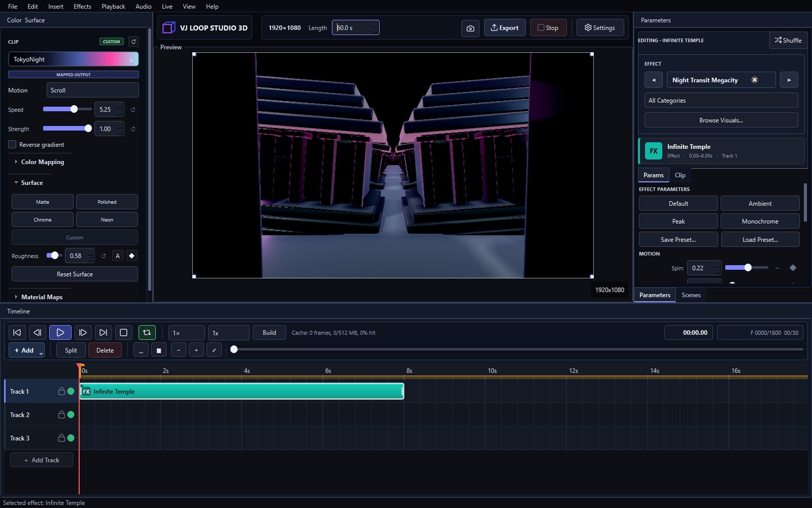This screenshot has height=508, width=812.
Task: Fit timeline to view with arrows icon
Action: [x=214, y=350]
